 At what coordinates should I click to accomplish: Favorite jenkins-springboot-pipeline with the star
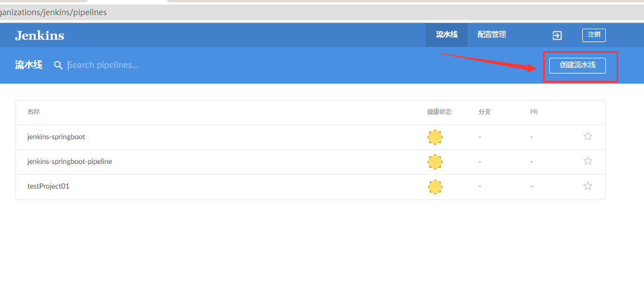[x=588, y=161]
